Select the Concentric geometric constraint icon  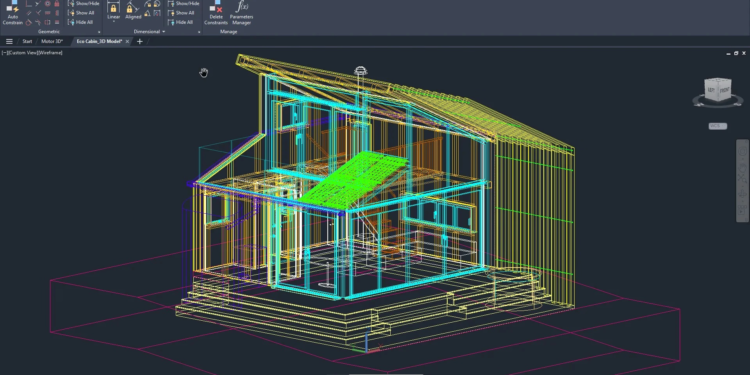coord(47,3)
